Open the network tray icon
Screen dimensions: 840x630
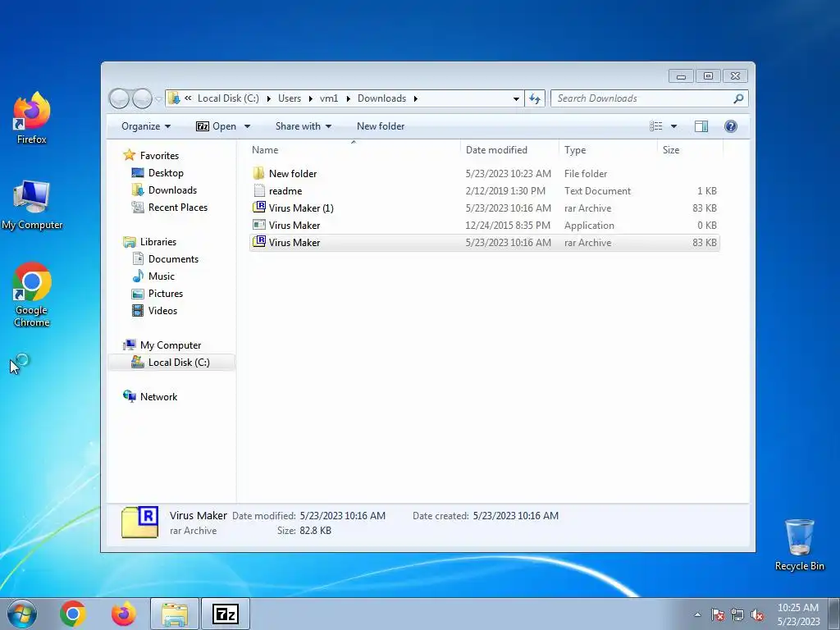[x=737, y=614]
